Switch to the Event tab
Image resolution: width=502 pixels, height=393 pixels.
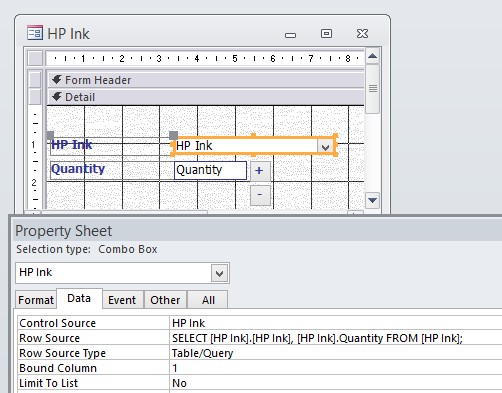tap(122, 300)
